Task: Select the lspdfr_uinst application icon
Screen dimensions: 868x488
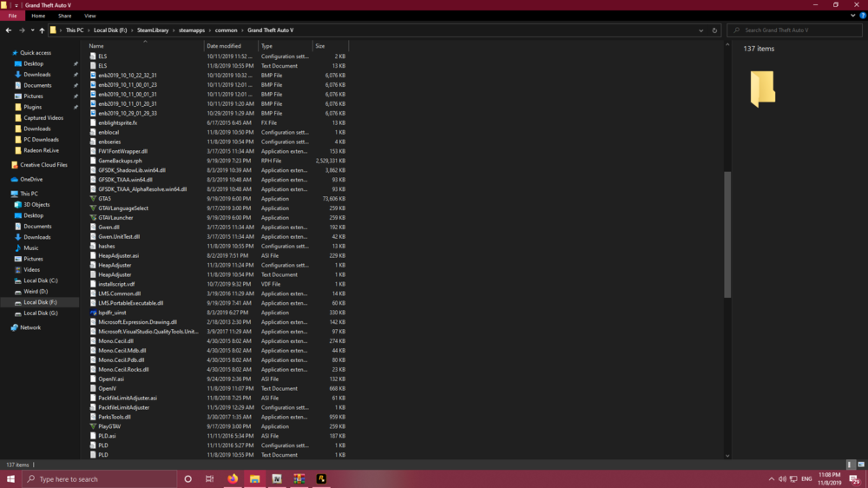Action: click(93, 313)
